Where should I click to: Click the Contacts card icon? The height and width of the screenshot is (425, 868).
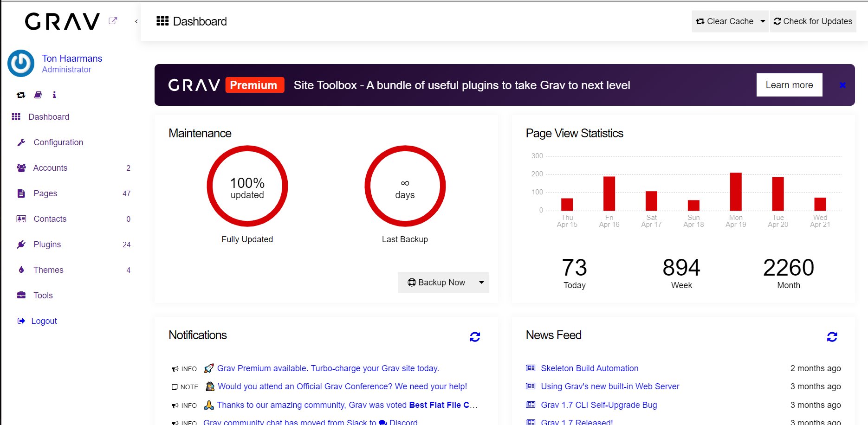(x=21, y=219)
